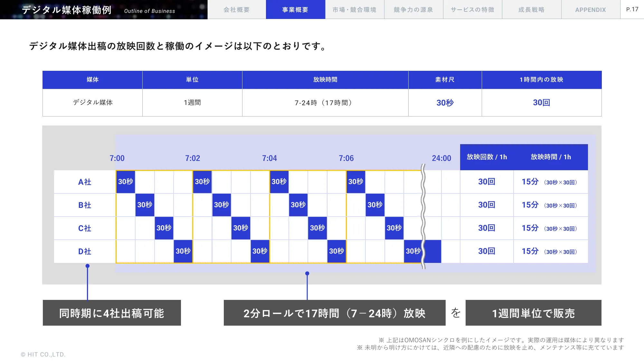Click the C社 row label
This screenshot has height=362, width=644.
[85, 228]
